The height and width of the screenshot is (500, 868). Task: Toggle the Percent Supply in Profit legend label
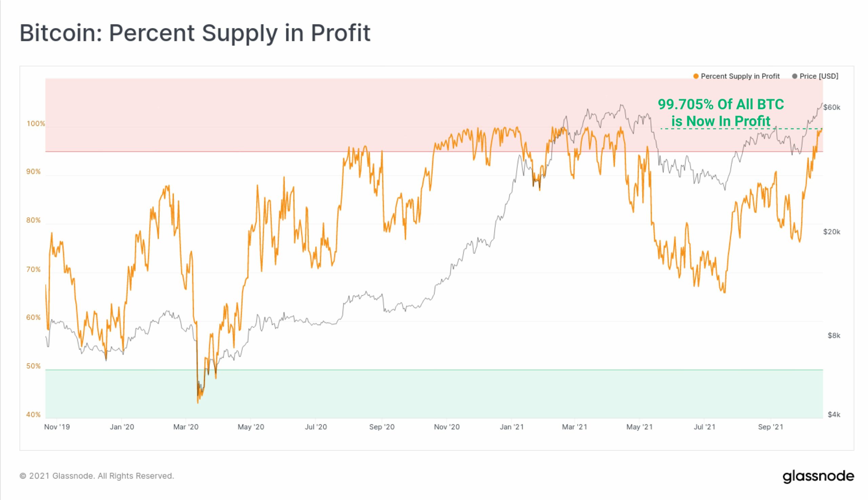(x=740, y=76)
